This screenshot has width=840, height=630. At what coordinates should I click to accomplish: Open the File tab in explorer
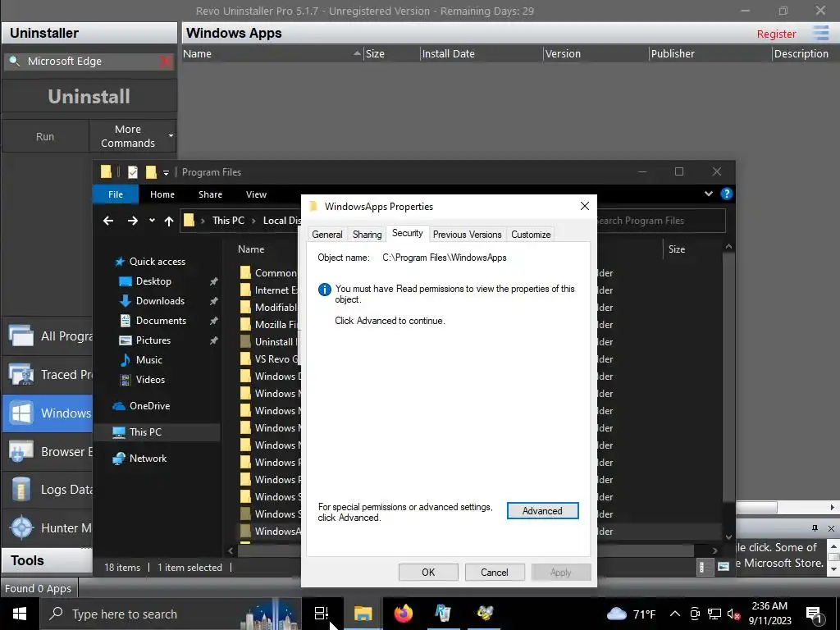(116, 194)
